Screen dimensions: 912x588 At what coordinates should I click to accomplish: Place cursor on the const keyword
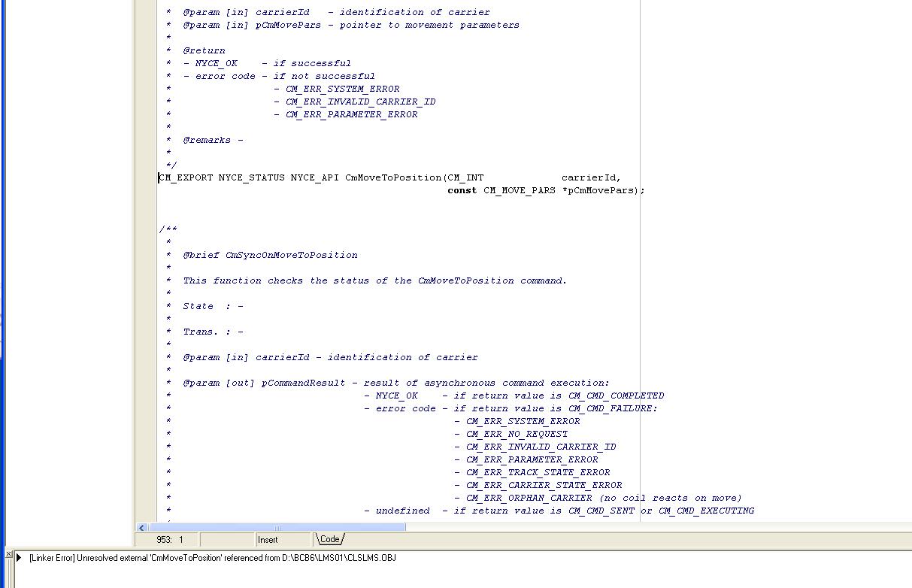462,191
